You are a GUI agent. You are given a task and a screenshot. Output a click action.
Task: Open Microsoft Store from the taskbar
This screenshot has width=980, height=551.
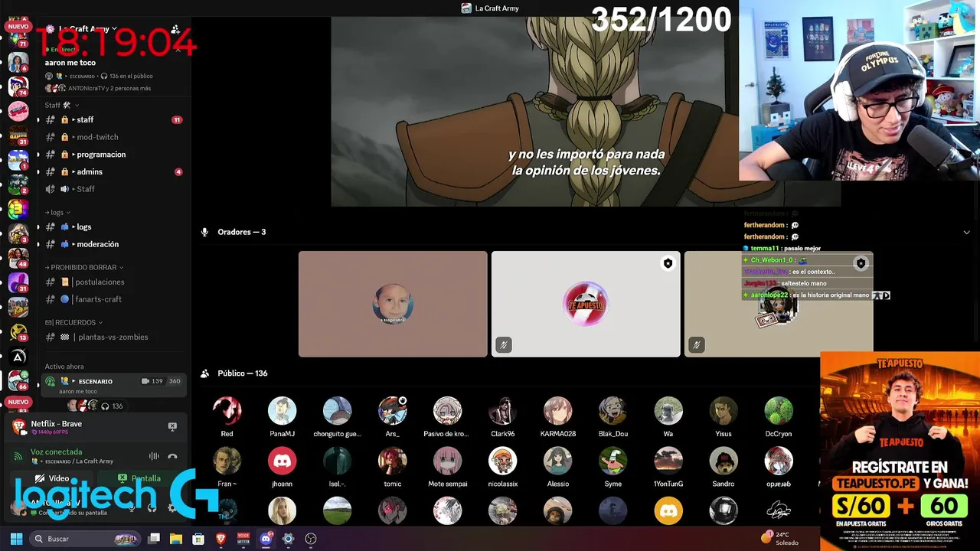pyautogui.click(x=198, y=539)
